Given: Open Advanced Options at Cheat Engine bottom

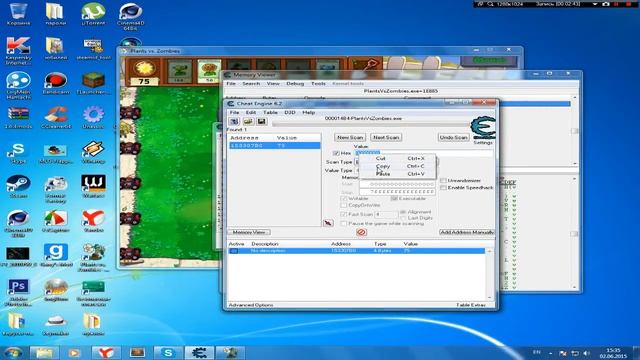Looking at the screenshot, I should point(251,305).
